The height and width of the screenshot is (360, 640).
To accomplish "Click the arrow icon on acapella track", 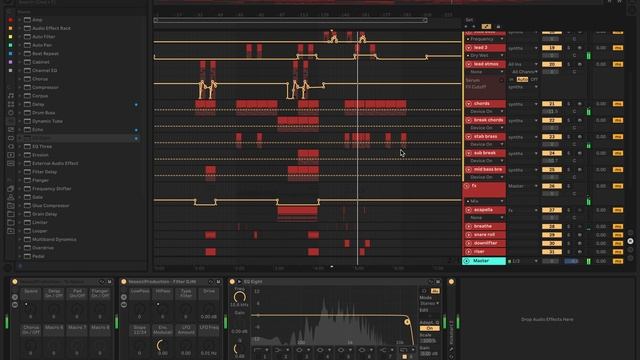I will pos(469,210).
